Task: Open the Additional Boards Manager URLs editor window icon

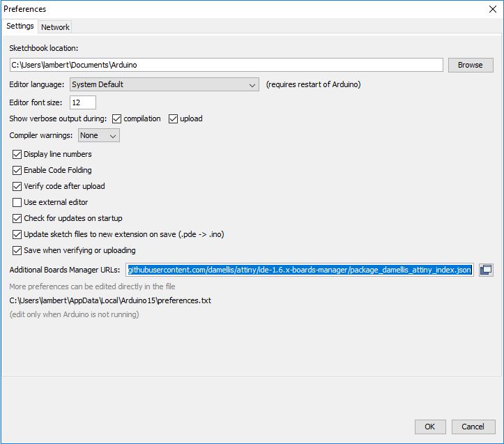Action: point(486,270)
